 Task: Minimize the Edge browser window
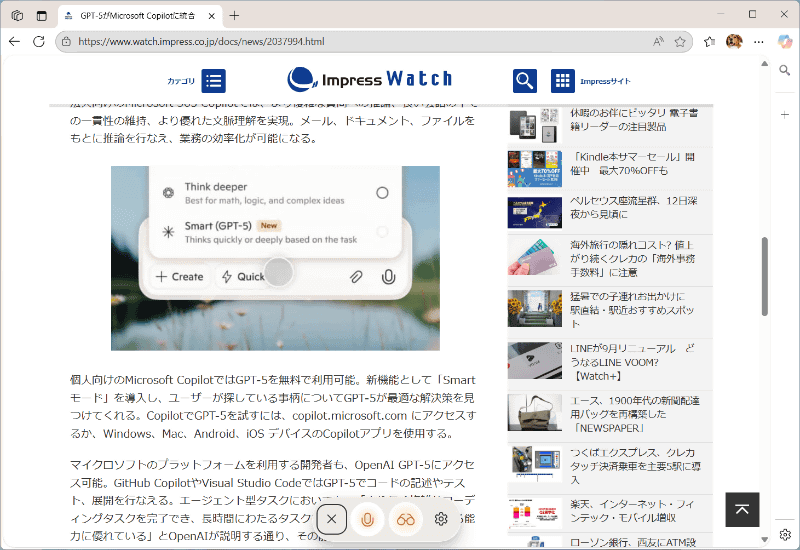[x=720, y=14]
